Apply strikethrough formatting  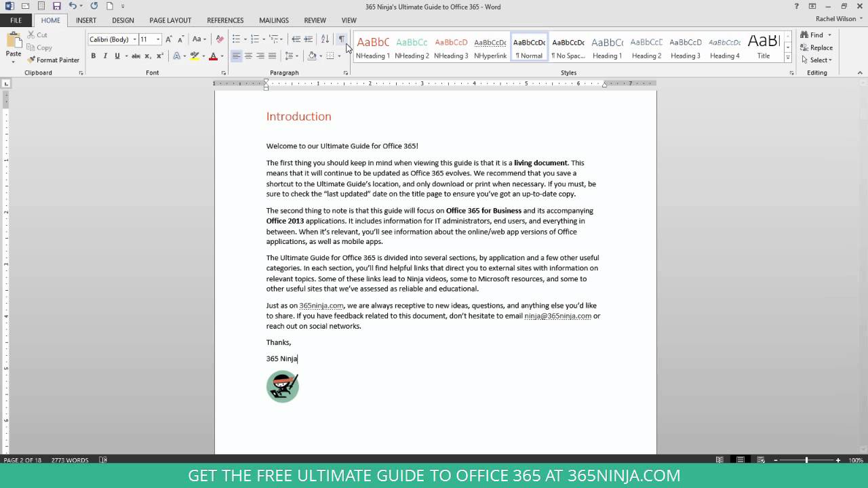coord(136,56)
